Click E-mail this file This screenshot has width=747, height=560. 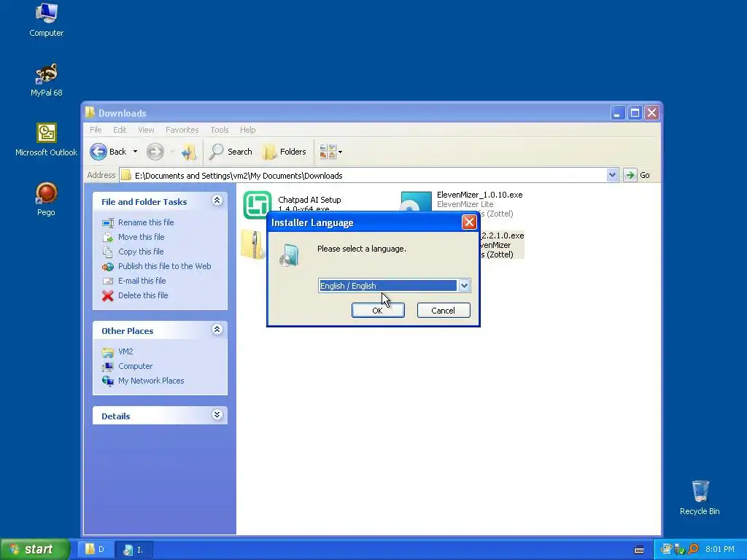coord(142,281)
